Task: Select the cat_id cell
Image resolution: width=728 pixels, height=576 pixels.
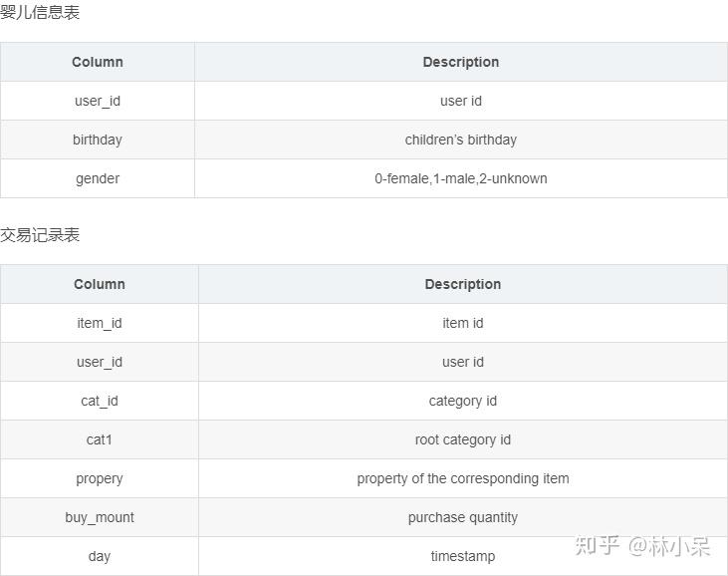Action: [100, 401]
